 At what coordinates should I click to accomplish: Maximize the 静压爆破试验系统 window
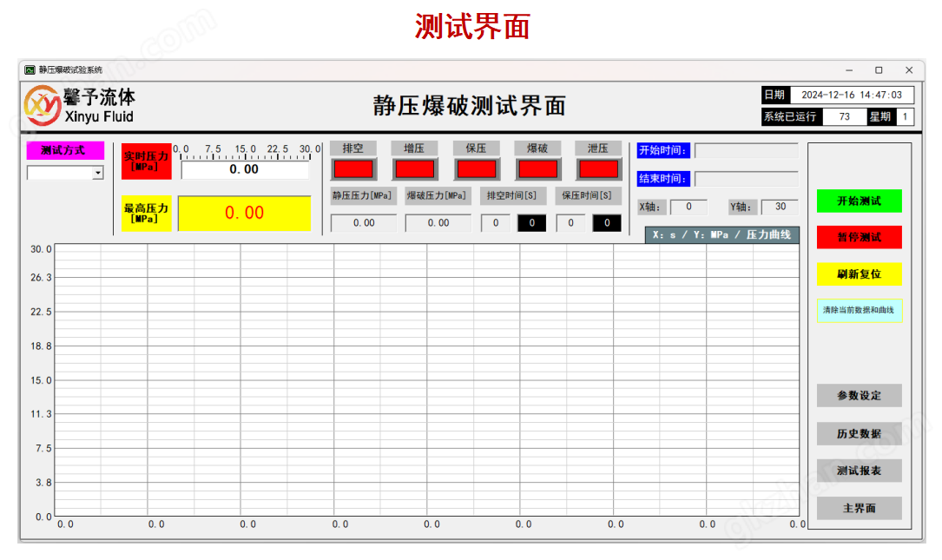(x=879, y=70)
